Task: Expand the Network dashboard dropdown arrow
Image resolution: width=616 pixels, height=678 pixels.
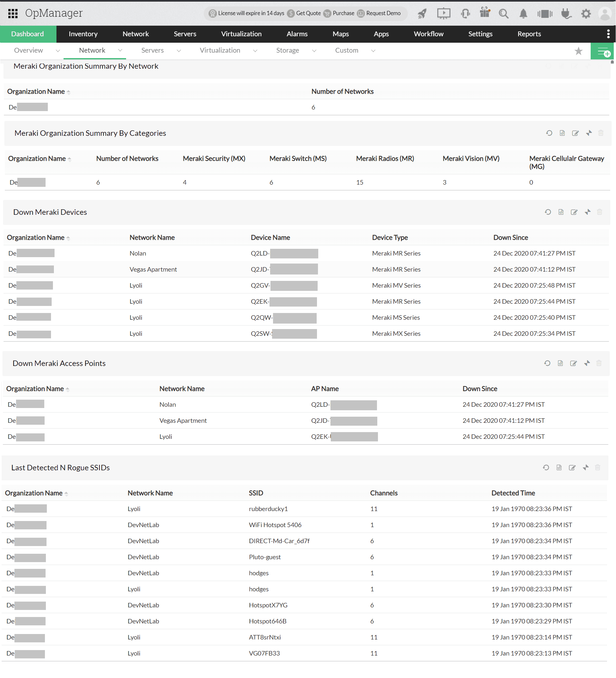Action: click(x=120, y=50)
